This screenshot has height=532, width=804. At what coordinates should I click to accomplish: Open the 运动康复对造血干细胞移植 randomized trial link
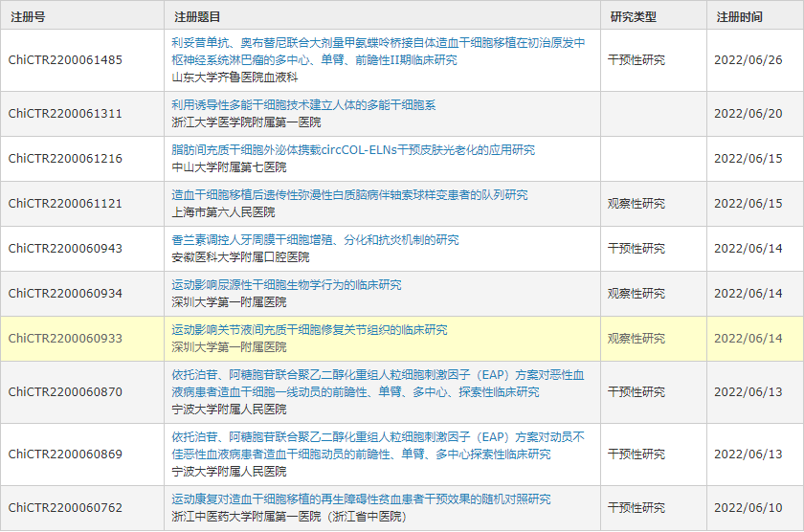[x=361, y=499]
